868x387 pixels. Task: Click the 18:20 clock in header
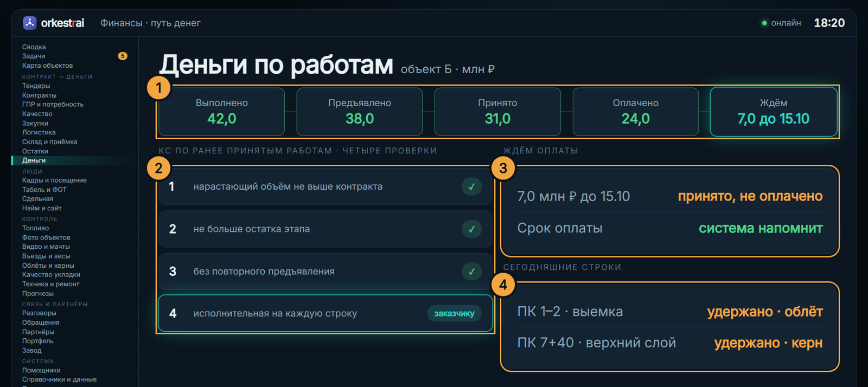tap(829, 23)
